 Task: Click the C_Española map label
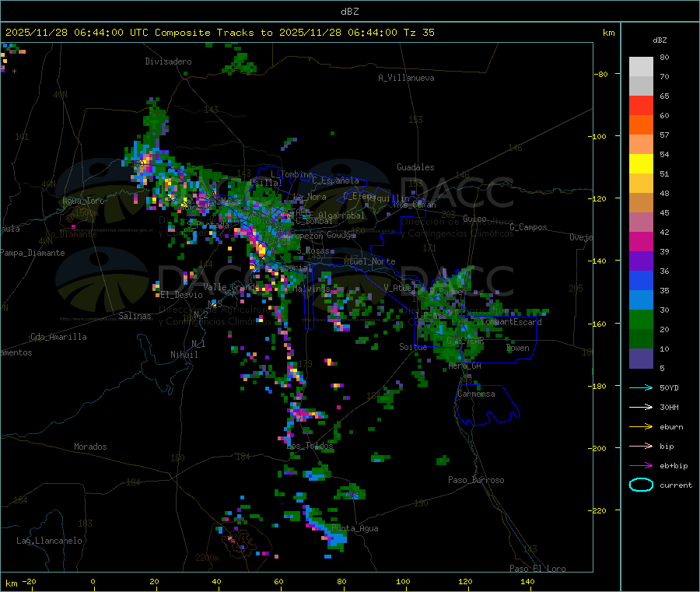335,180
